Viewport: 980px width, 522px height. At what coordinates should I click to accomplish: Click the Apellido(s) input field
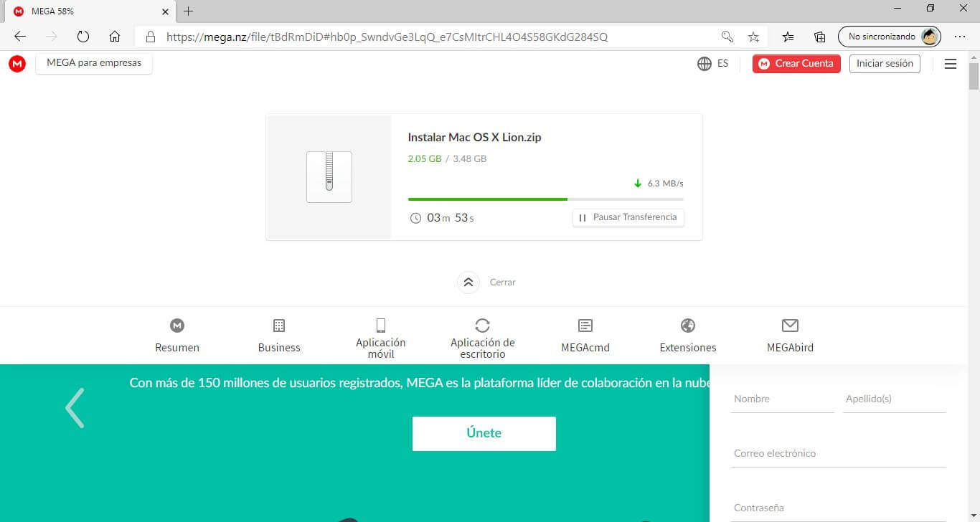[895, 399]
